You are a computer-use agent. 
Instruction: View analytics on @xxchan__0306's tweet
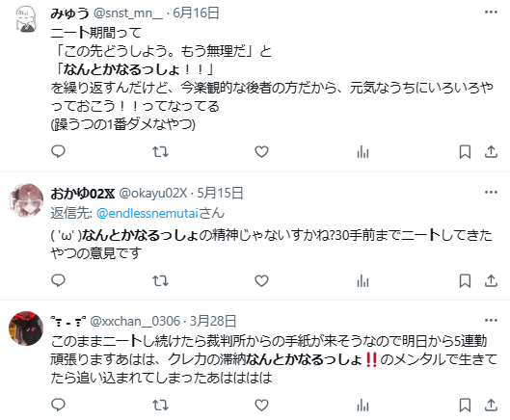click(362, 405)
